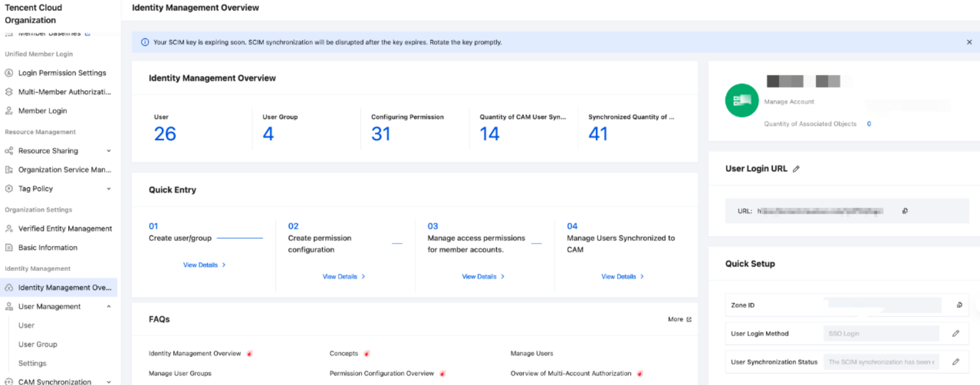The height and width of the screenshot is (385, 980).
Task: Select User Group under User Management
Action: tap(38, 344)
